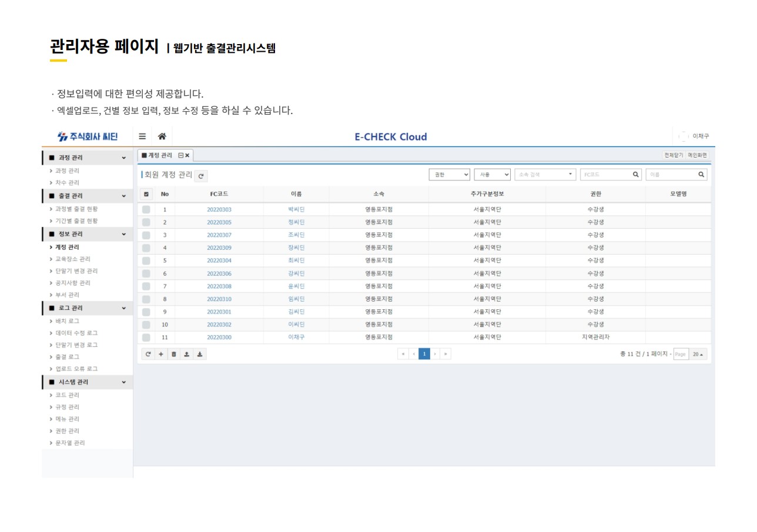Go to home via house icon

click(x=162, y=136)
